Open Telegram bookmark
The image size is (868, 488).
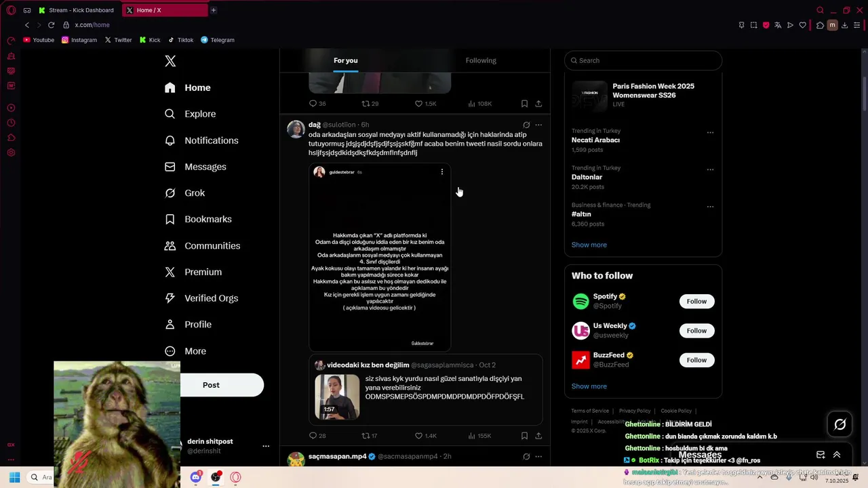(x=218, y=40)
